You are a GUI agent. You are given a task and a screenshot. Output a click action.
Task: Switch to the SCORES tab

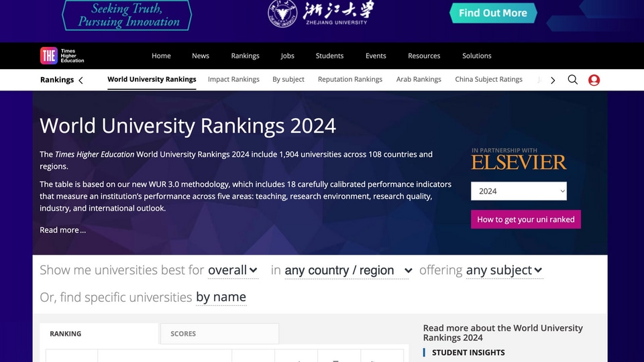(x=220, y=334)
